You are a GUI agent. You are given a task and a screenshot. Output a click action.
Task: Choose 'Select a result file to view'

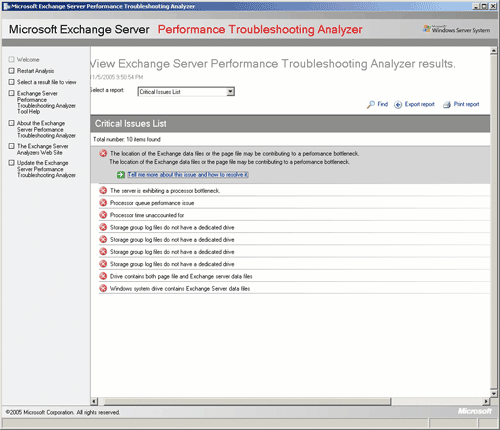coord(46,82)
